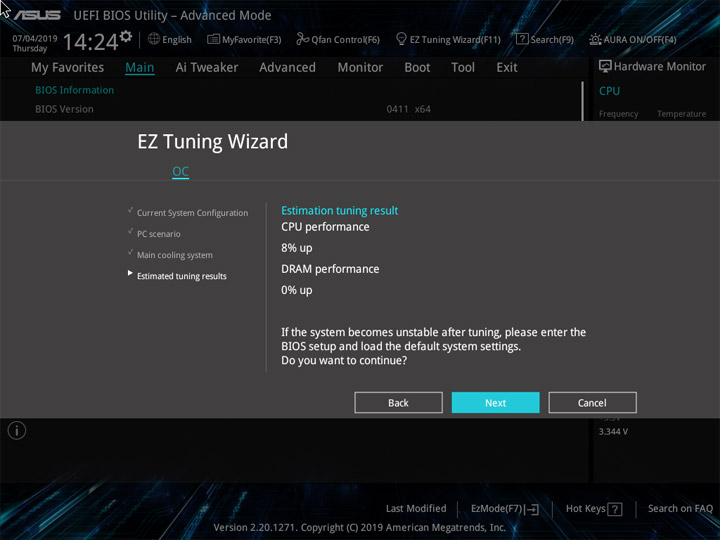Screen dimensions: 720x540
Task: Click the '0% up' DRAM value
Action: coord(297,290)
